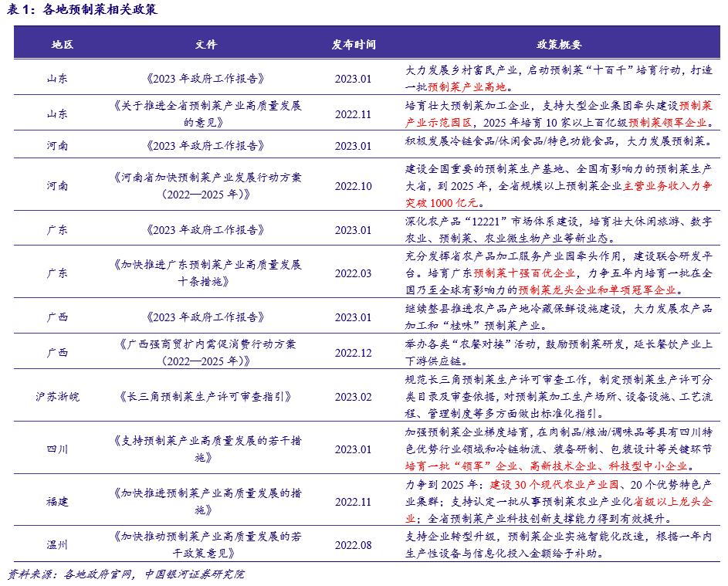Click the date cell 2022.10
728x586 pixels.
click(x=354, y=186)
